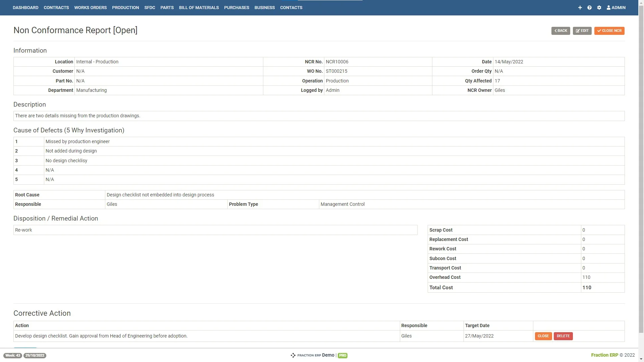The height and width of the screenshot is (362, 644).
Task: Open the SFDC menu item
Action: (x=150, y=7)
